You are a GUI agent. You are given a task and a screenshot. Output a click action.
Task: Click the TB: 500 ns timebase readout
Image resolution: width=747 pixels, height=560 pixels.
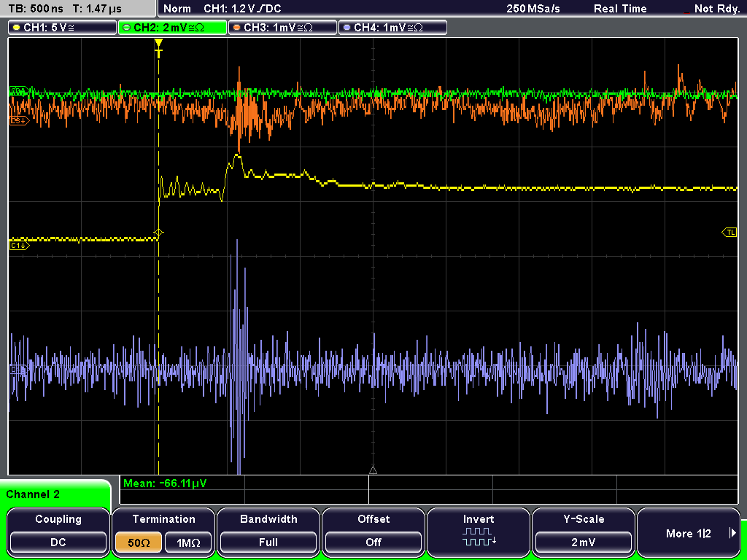click(36, 9)
